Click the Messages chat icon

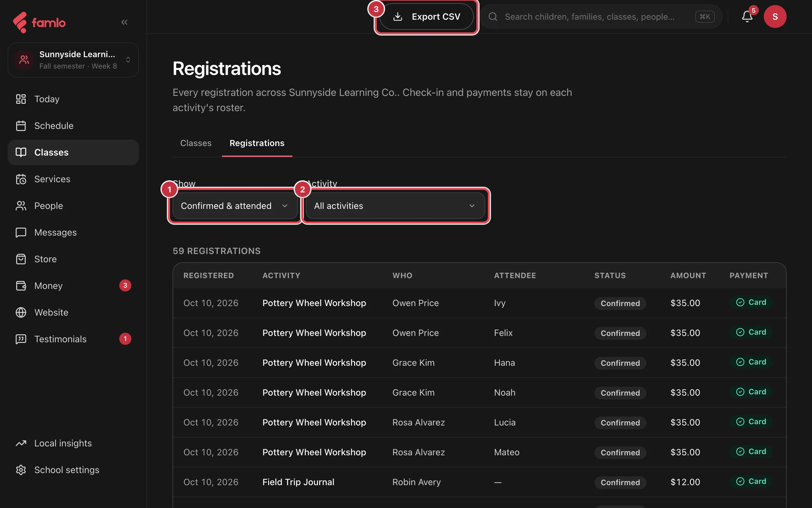(x=21, y=232)
